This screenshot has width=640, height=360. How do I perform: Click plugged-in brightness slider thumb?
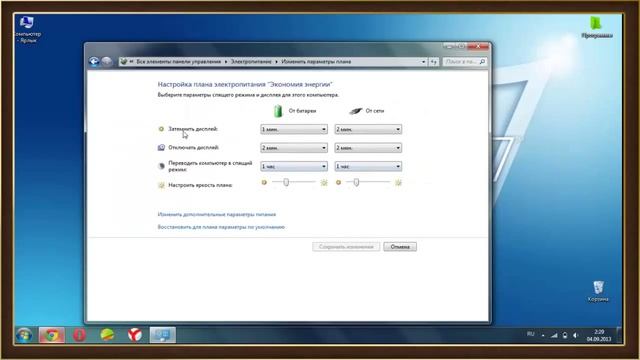point(356,182)
